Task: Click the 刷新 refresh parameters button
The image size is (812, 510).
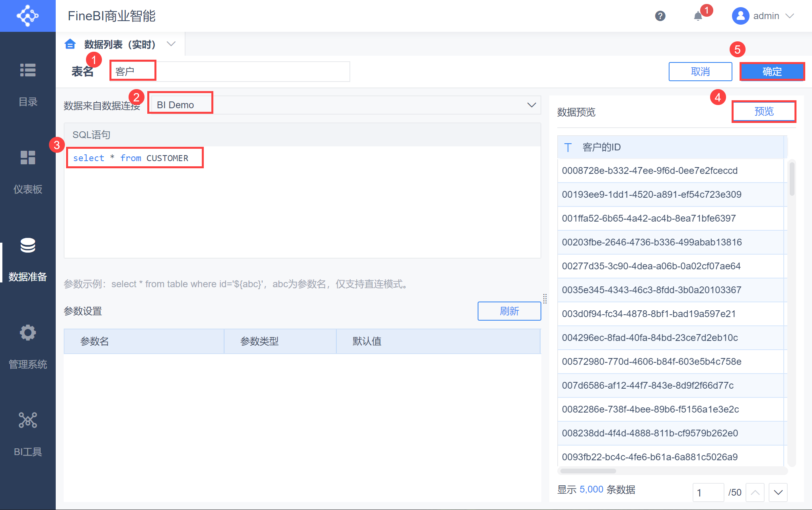Action: tap(509, 311)
